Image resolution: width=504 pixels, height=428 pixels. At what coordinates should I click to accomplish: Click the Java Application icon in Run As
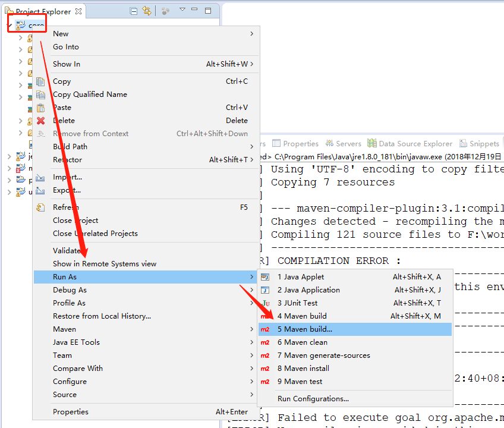coord(265,289)
